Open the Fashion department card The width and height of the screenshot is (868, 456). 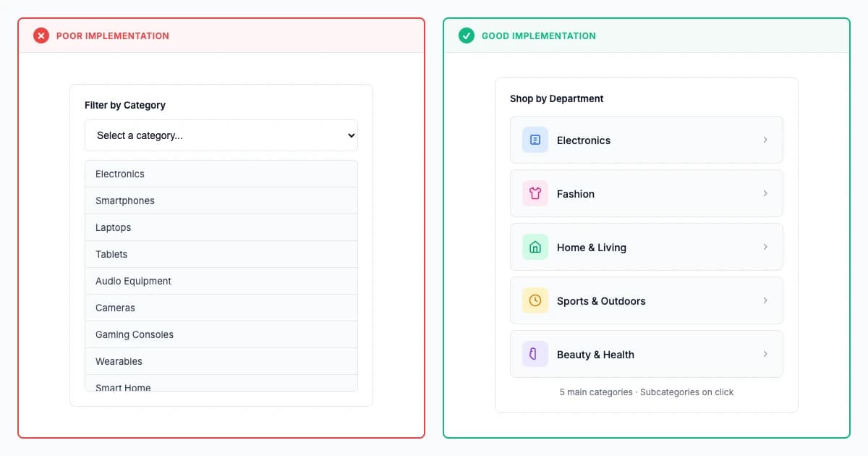(647, 193)
